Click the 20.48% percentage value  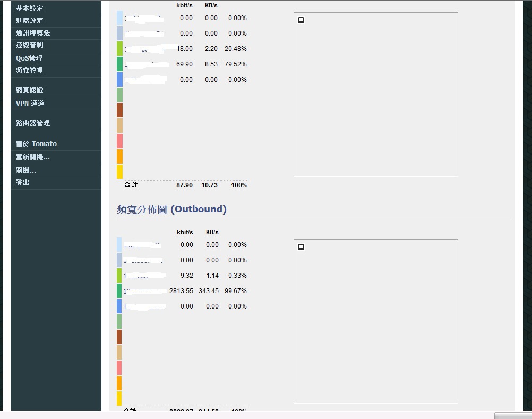pos(235,49)
